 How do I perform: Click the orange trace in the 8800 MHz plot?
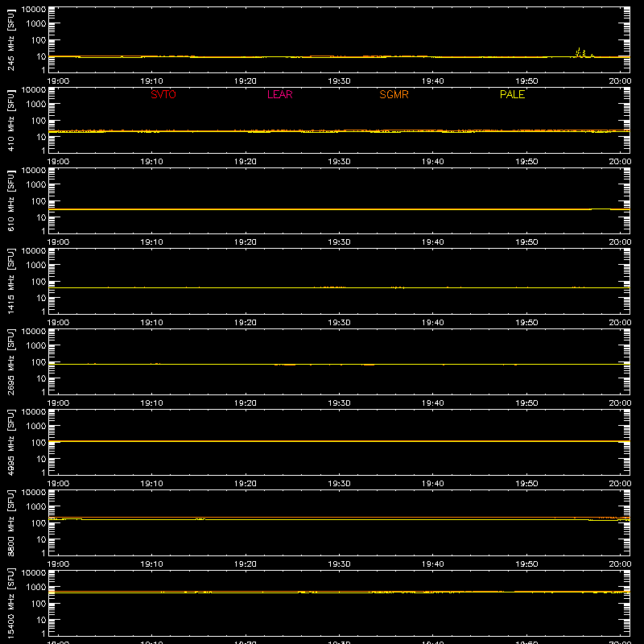pos(339,518)
